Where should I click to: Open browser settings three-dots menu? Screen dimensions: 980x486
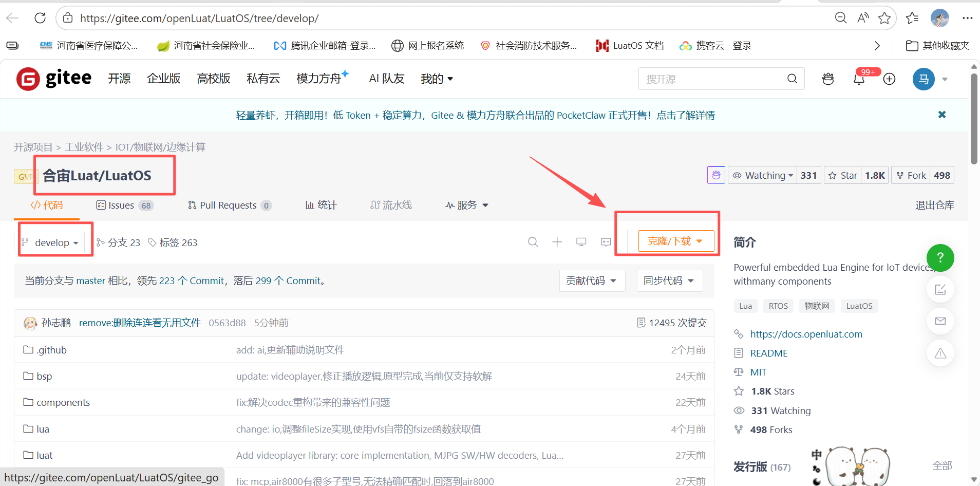(x=968, y=18)
